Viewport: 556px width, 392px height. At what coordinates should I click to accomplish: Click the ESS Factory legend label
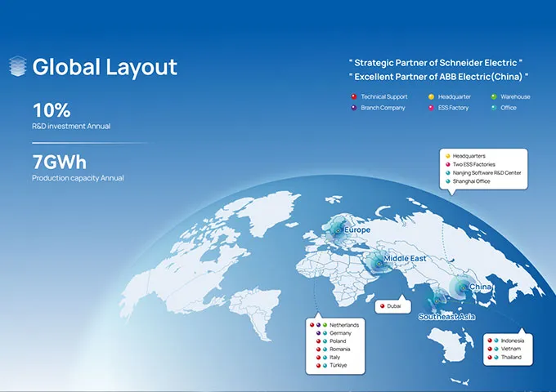pos(453,108)
